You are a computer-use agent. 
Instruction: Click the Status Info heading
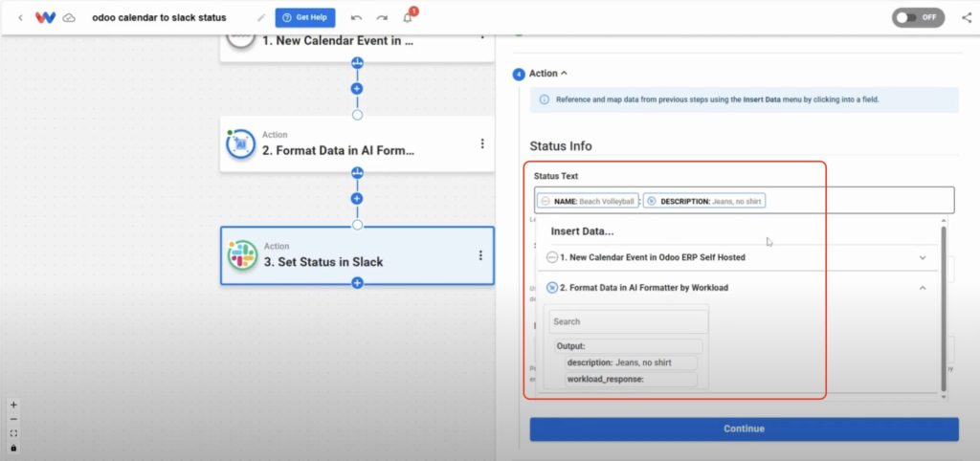[x=561, y=146]
